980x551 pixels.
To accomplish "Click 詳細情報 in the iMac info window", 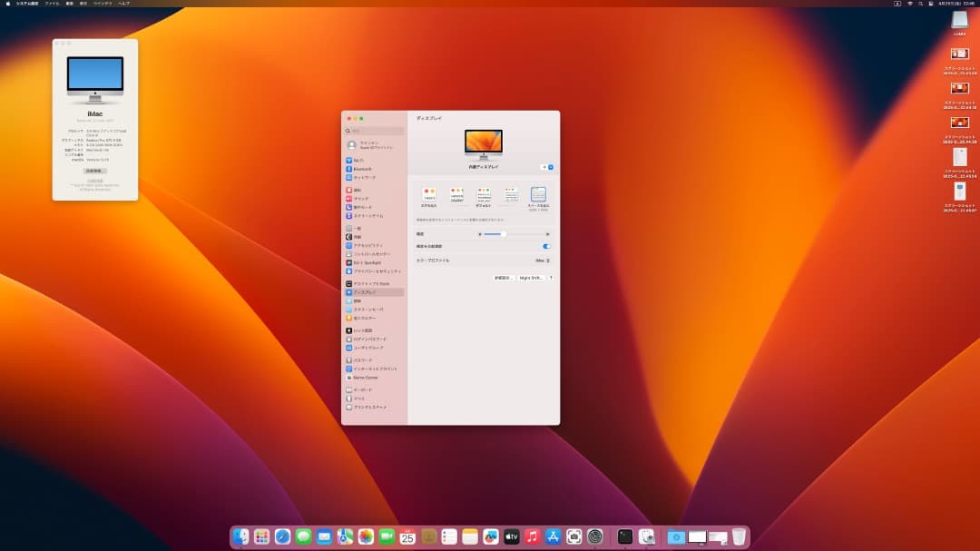I will pos(93,171).
